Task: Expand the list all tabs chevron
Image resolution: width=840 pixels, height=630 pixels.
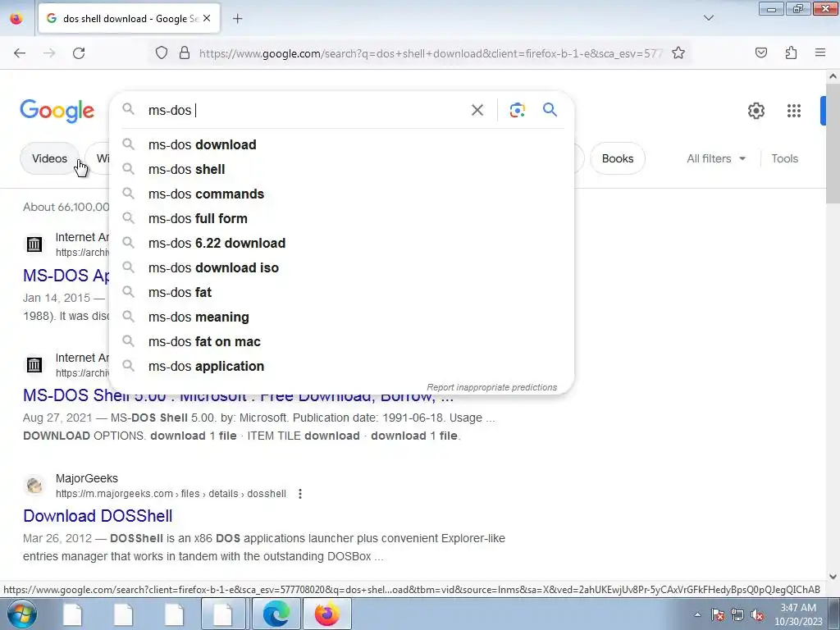Action: [x=708, y=18]
